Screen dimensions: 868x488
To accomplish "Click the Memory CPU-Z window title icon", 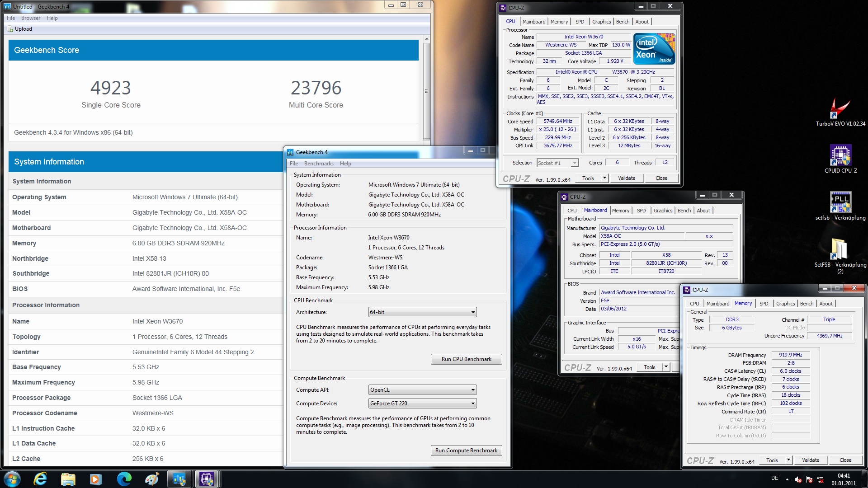I will click(687, 290).
